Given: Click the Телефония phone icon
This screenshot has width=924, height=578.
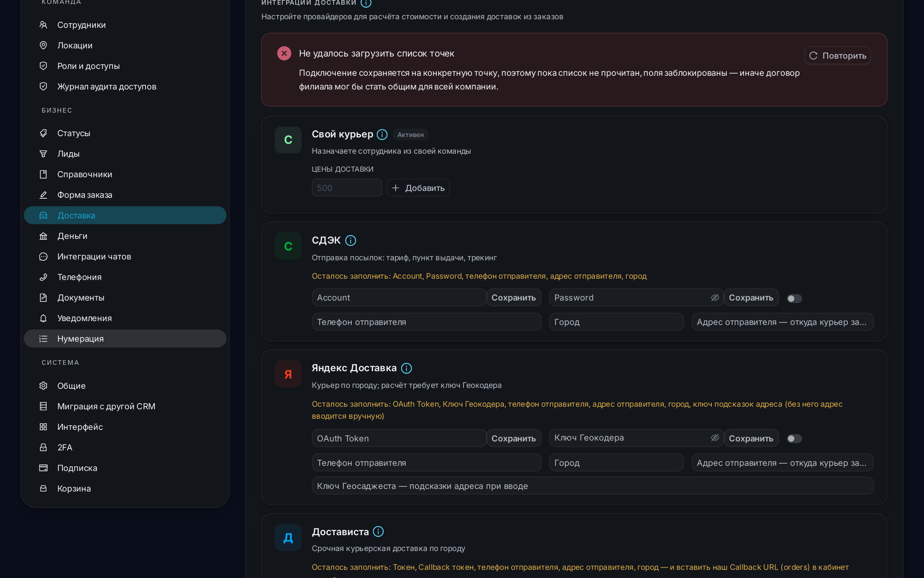Looking at the screenshot, I should point(43,277).
